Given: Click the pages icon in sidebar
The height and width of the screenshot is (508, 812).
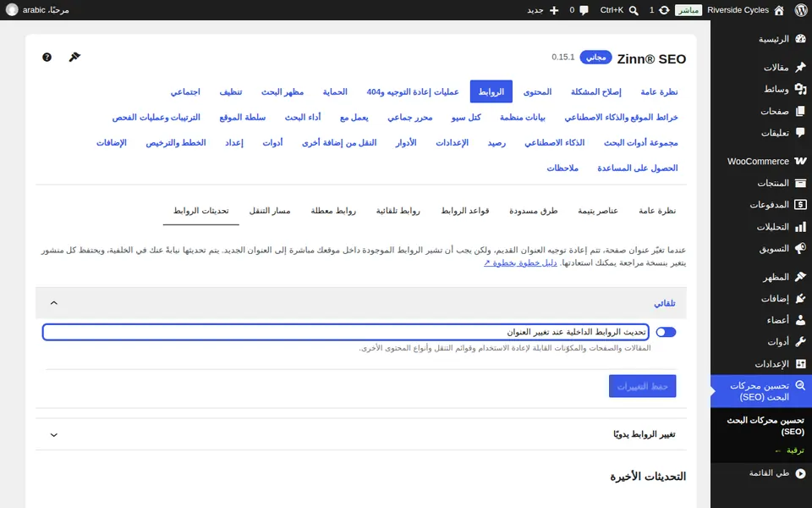Looking at the screenshot, I should [801, 111].
